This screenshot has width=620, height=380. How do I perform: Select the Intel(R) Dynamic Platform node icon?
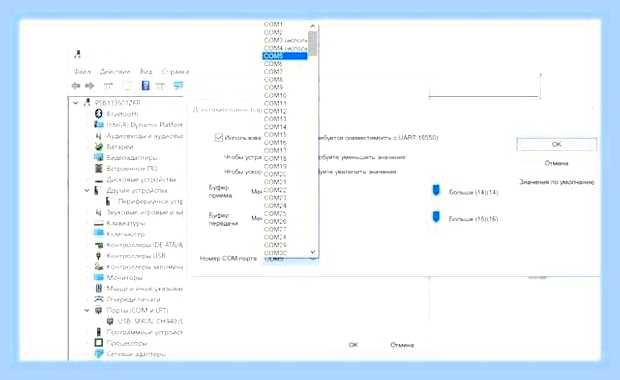coord(99,125)
